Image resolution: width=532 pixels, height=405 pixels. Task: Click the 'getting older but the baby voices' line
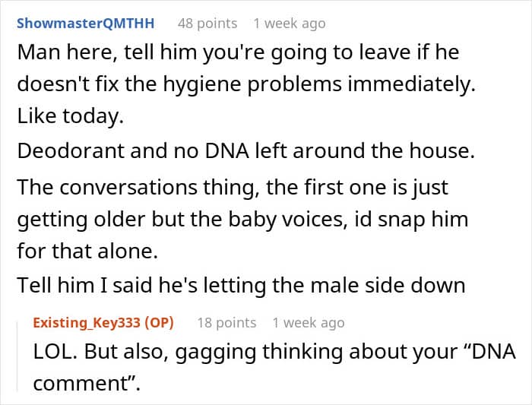[242, 220]
